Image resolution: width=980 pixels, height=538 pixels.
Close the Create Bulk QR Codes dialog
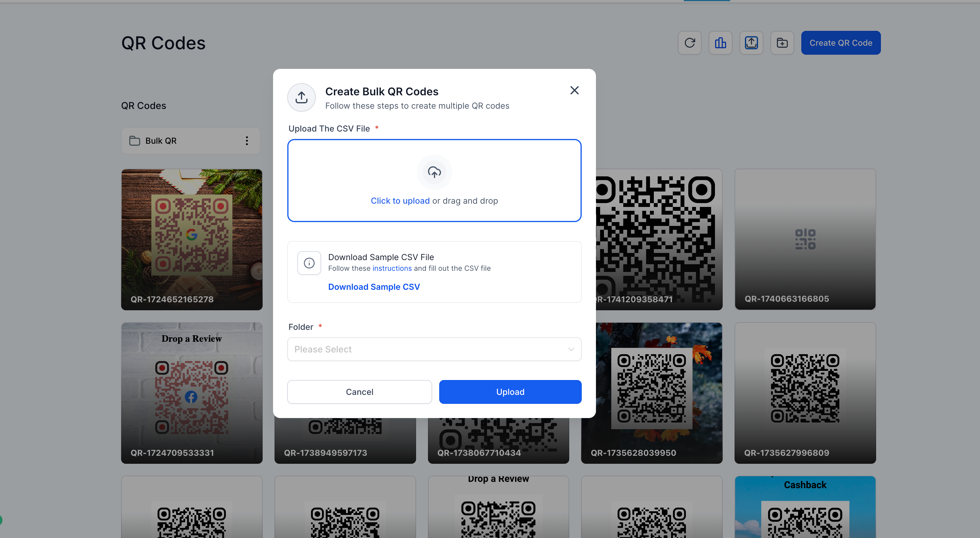(x=574, y=90)
